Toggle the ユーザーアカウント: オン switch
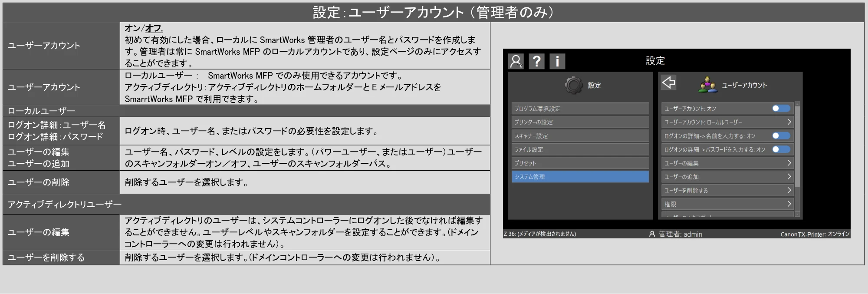The image size is (868, 294). click(x=781, y=109)
